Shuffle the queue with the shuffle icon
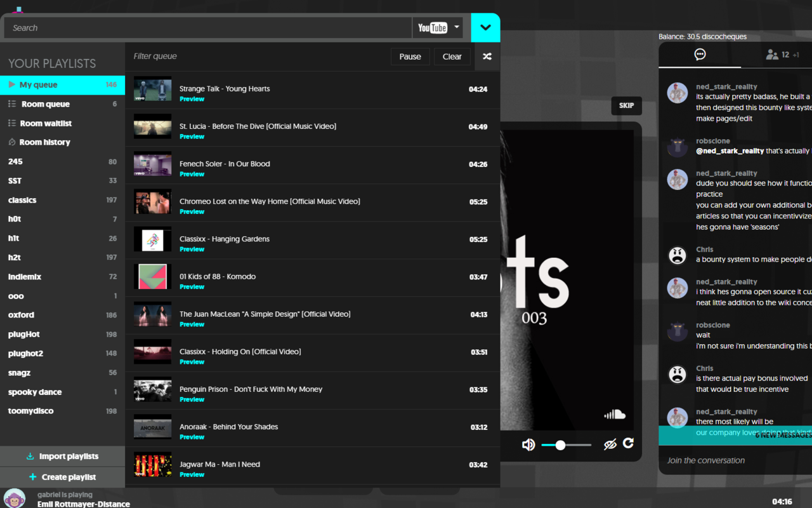 pos(487,57)
